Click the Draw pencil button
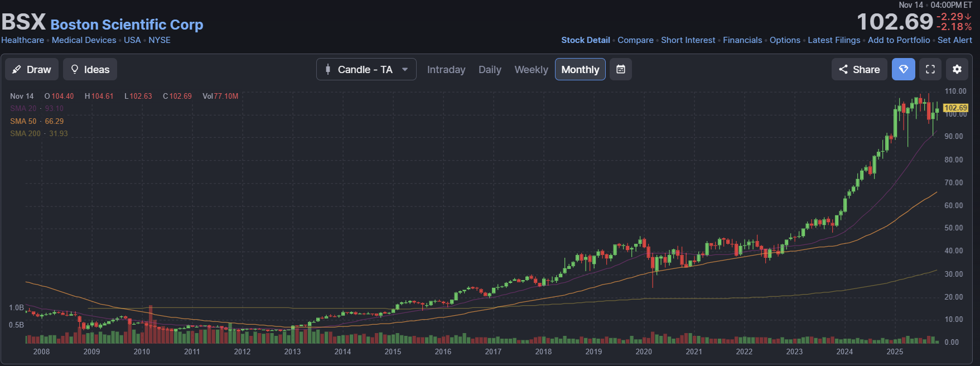Image resolution: width=980 pixels, height=366 pixels. click(x=32, y=69)
